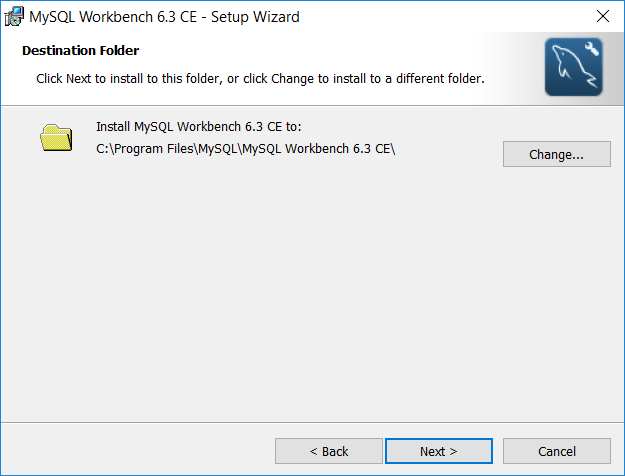Click the "Install MySQL Workbench 6.3 CE to:" label
Image resolution: width=625 pixels, height=476 pixels.
(198, 127)
